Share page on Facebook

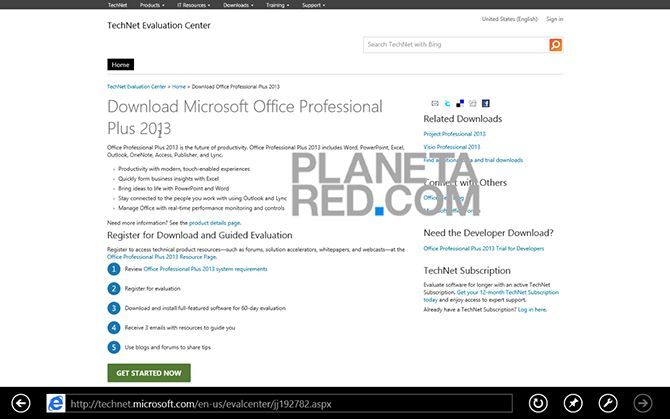click(x=486, y=103)
